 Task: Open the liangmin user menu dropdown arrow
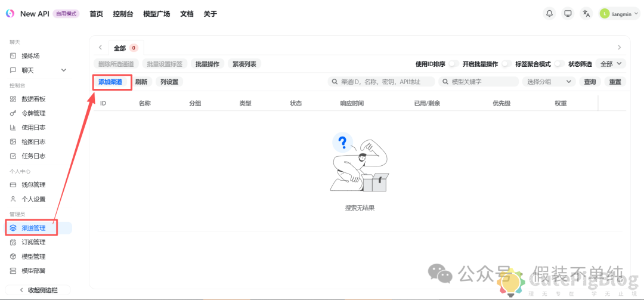636,14
